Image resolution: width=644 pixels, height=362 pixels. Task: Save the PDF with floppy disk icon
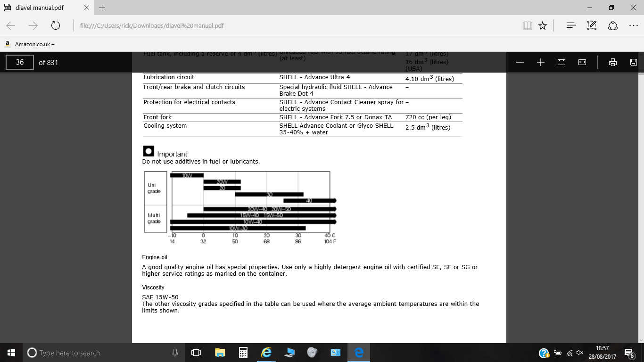[634, 62]
